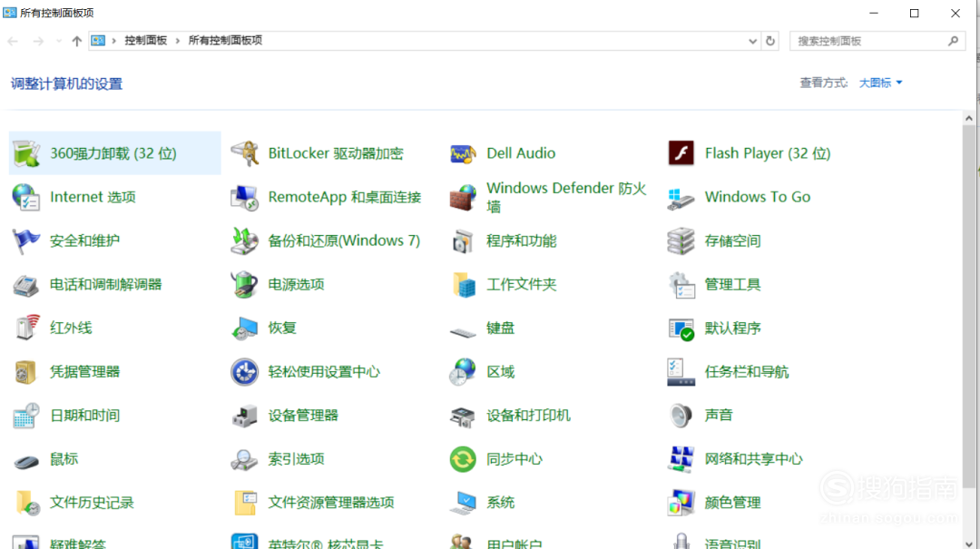
Task: Open the 声音 sound settings link
Action: pos(719,416)
